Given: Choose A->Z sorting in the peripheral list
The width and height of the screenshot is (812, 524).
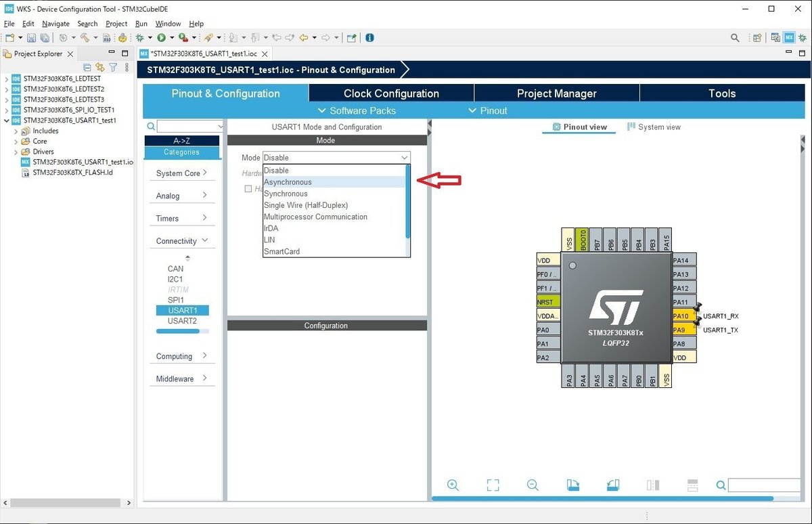Looking at the screenshot, I should click(x=181, y=141).
